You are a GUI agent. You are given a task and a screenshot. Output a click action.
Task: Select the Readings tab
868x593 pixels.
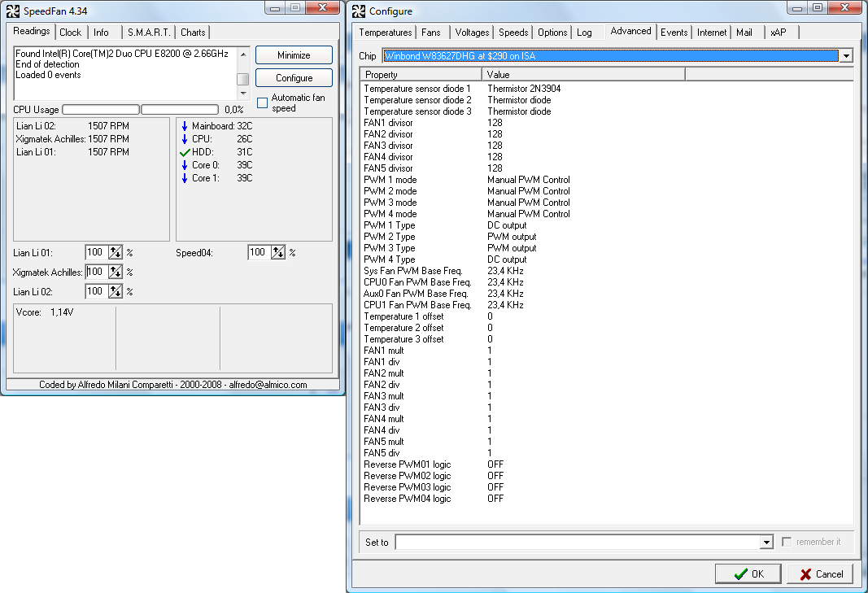(32, 31)
